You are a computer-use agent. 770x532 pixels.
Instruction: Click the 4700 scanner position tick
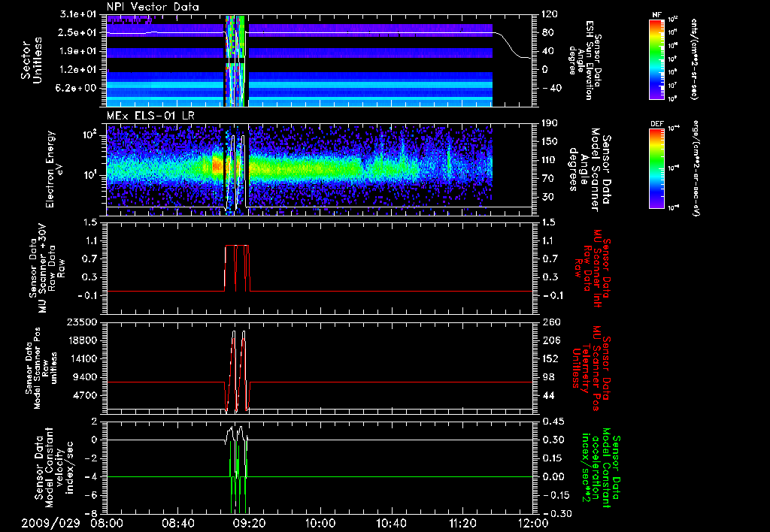tap(84, 395)
